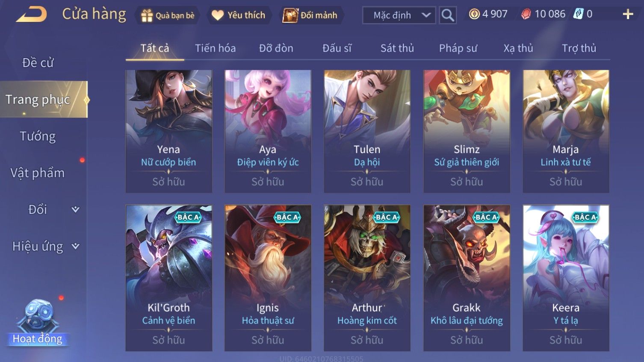The height and width of the screenshot is (362, 644).
Task: Open Đổi mảnh chest icon
Action: click(290, 15)
